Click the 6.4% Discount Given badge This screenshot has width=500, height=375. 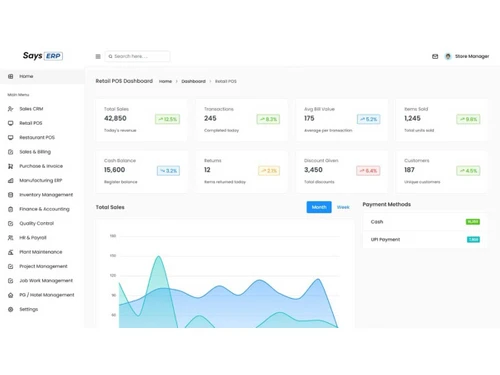click(368, 171)
